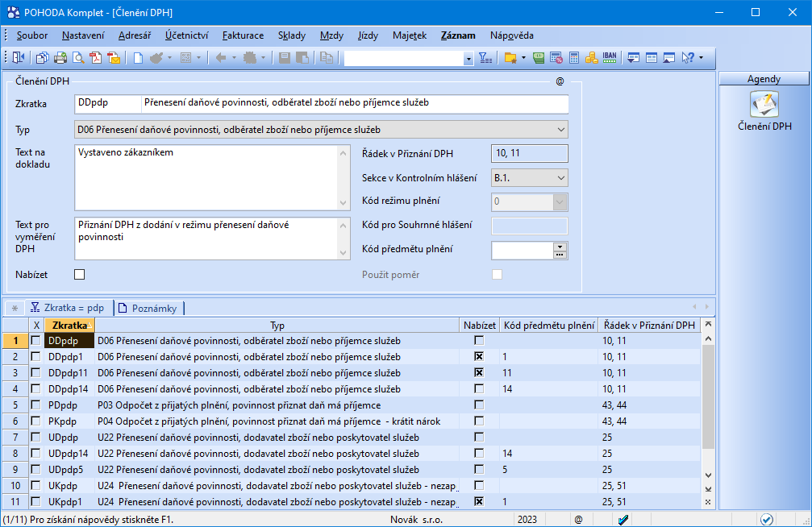This screenshot has height=527, width=812.
Task: Click row number 5 header
Action: click(x=15, y=405)
